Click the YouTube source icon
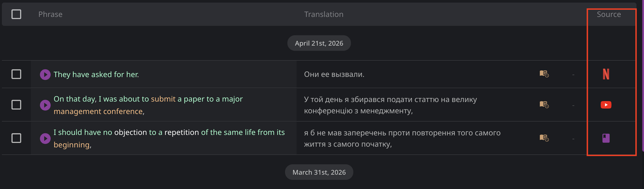 tap(606, 105)
